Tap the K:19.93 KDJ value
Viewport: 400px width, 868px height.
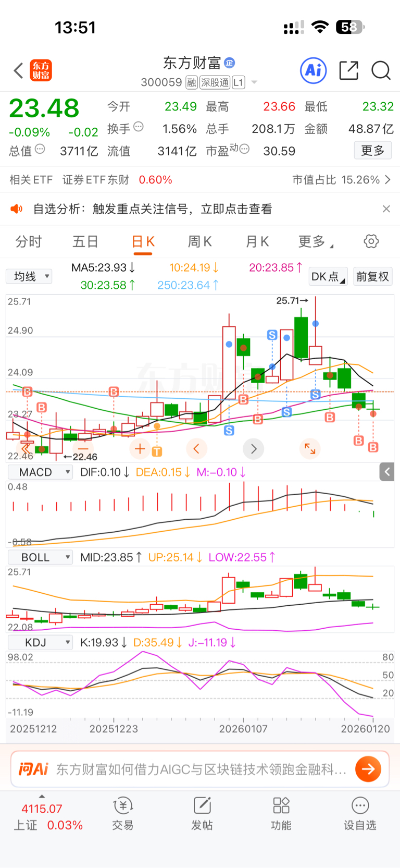[x=104, y=642]
